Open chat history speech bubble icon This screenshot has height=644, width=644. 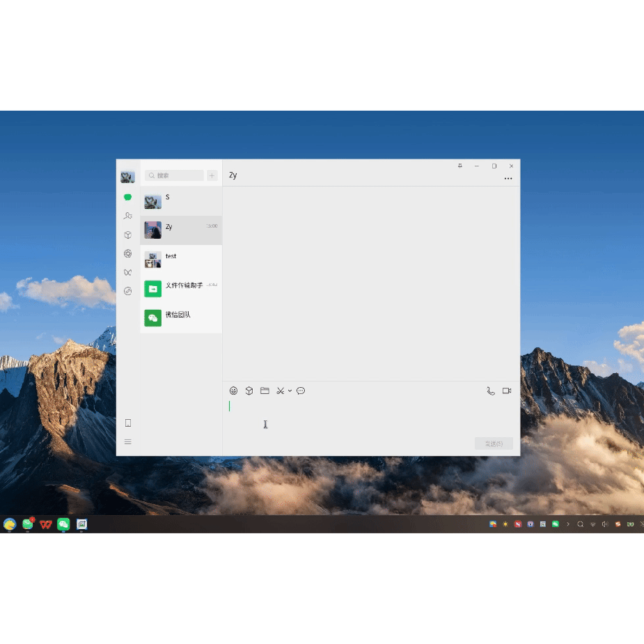click(x=301, y=391)
